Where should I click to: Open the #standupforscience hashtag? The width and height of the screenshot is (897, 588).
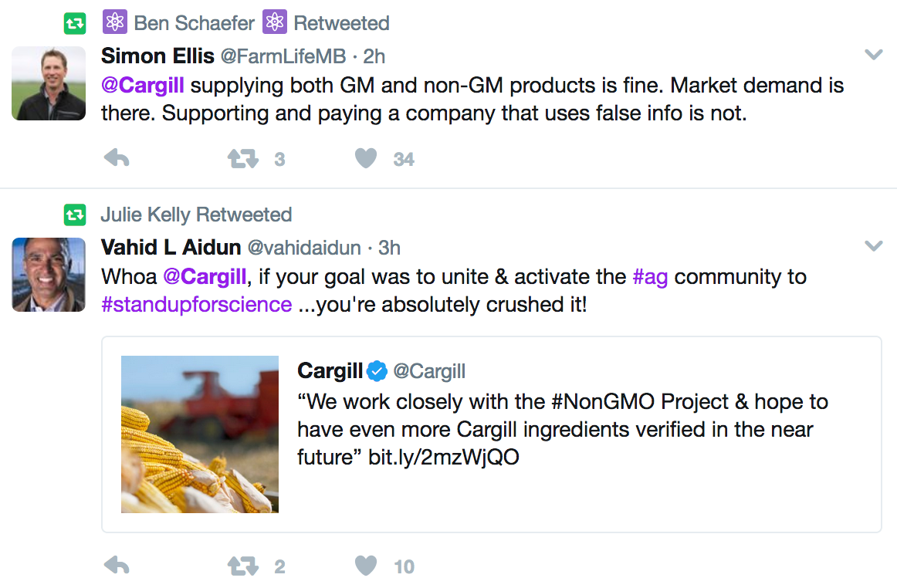click(x=196, y=304)
